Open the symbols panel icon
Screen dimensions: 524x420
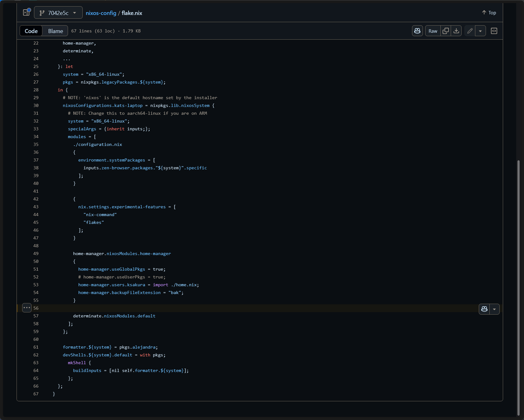(x=494, y=31)
